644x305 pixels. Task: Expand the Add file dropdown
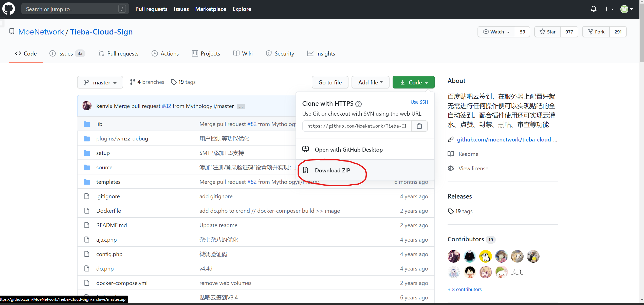(x=370, y=82)
